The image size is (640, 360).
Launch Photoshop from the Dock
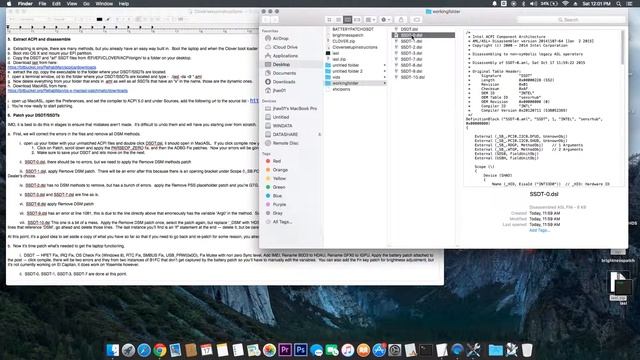click(300, 350)
